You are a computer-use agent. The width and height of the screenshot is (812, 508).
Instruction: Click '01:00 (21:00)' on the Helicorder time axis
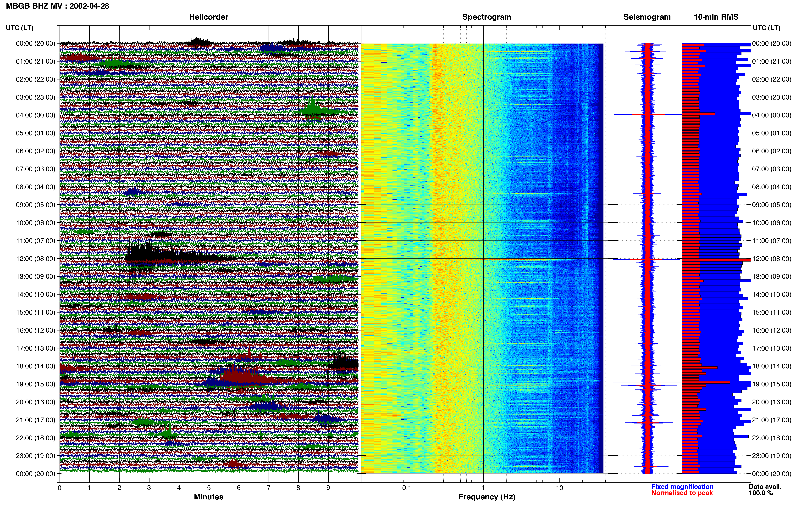click(36, 61)
